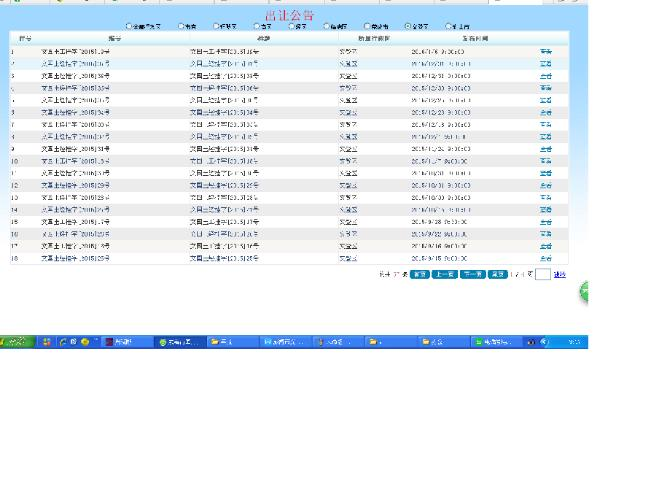Click the first quick launch icon beside Start
The image size is (656, 492).
pos(47,342)
